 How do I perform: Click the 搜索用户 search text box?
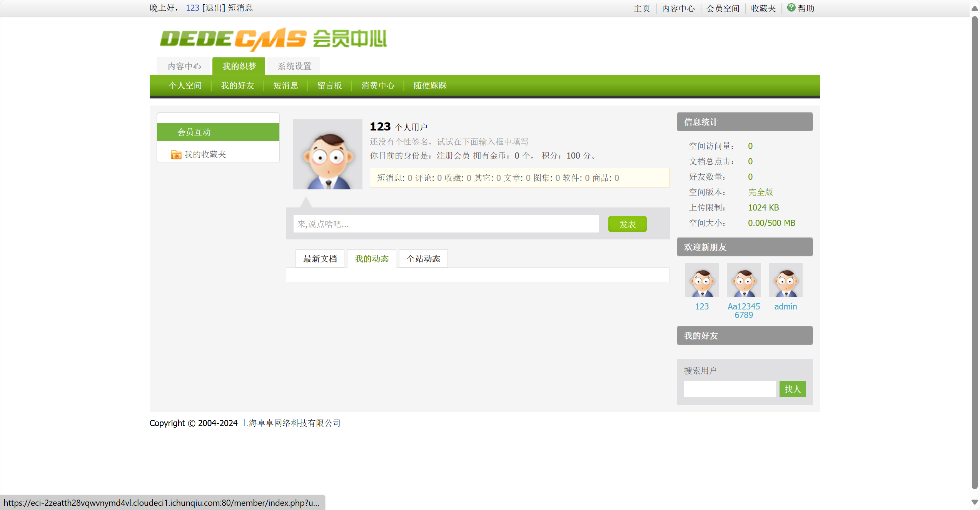pos(729,389)
